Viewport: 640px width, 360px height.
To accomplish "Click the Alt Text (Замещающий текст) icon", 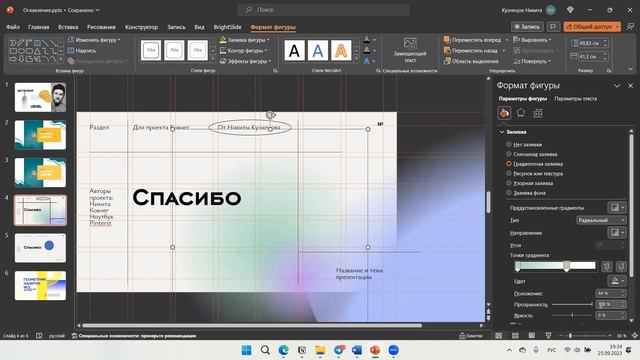I will pyautogui.click(x=410, y=43).
